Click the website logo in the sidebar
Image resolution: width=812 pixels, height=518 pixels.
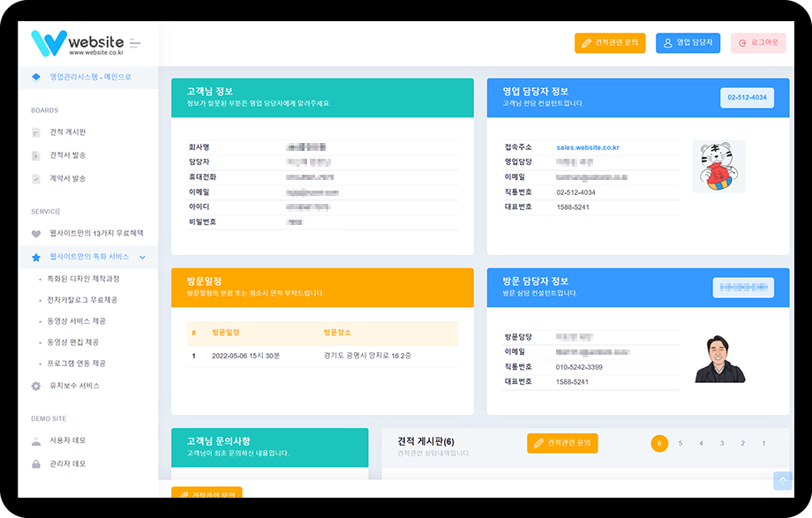click(x=78, y=42)
